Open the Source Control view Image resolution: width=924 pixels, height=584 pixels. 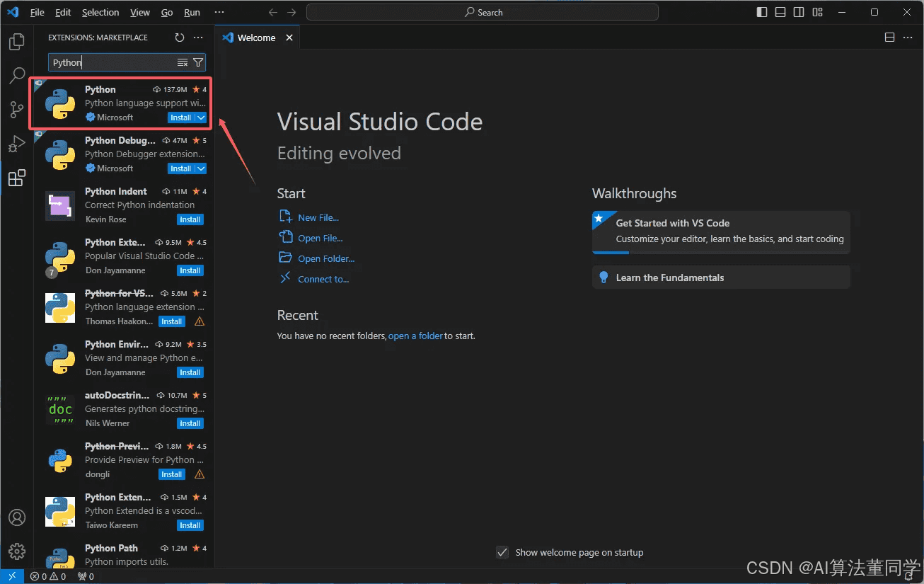tap(17, 110)
